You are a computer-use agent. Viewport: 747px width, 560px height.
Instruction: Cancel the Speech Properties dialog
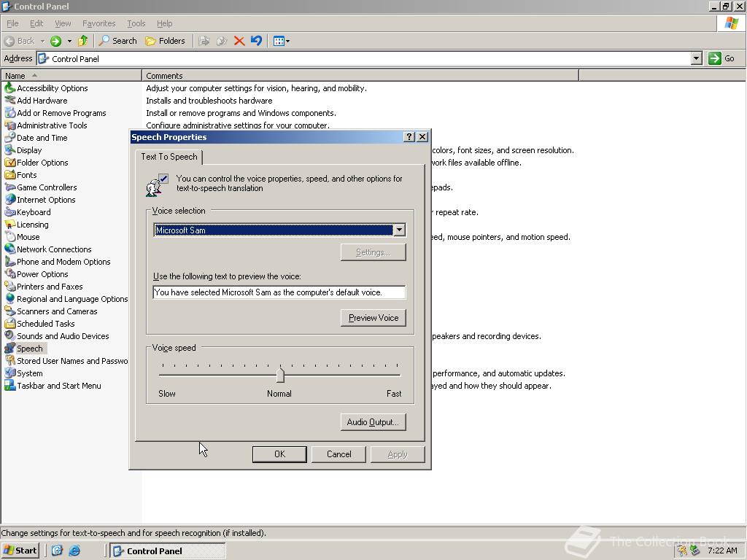pos(338,454)
